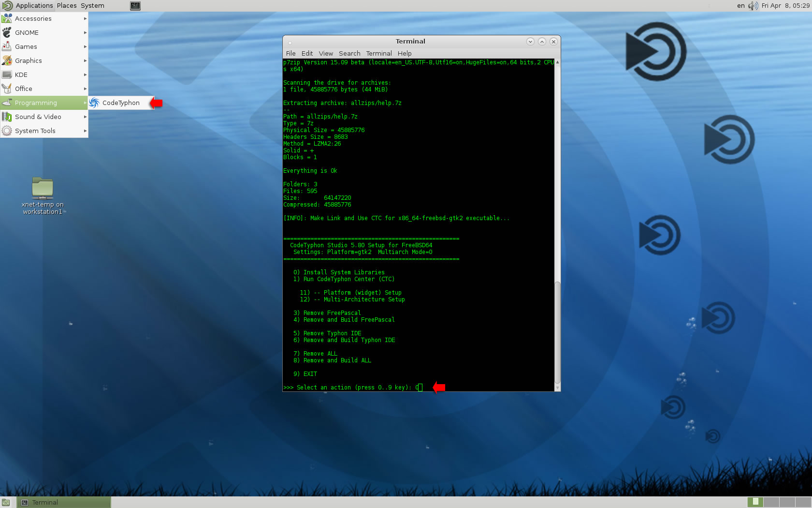Viewport: 812px width, 508px height.
Task: Open the Accessories menu category
Action: point(44,18)
